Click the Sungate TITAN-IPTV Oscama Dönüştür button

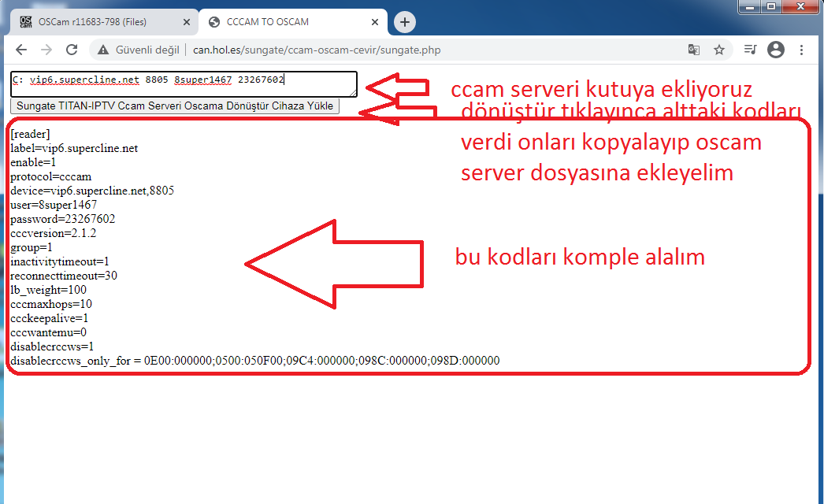point(175,106)
